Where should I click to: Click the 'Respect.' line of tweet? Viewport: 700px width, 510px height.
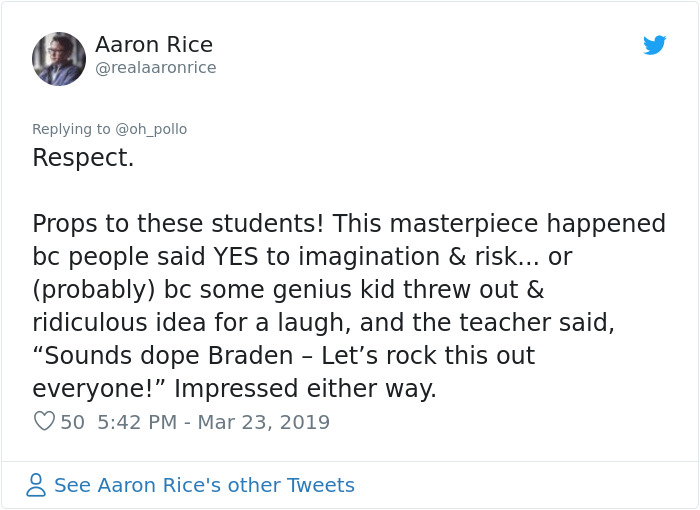[x=83, y=158]
